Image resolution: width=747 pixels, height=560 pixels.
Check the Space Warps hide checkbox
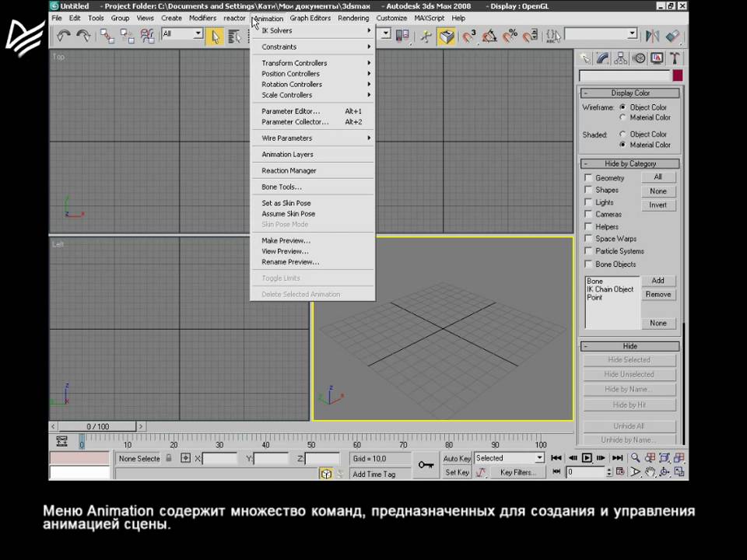tap(588, 239)
